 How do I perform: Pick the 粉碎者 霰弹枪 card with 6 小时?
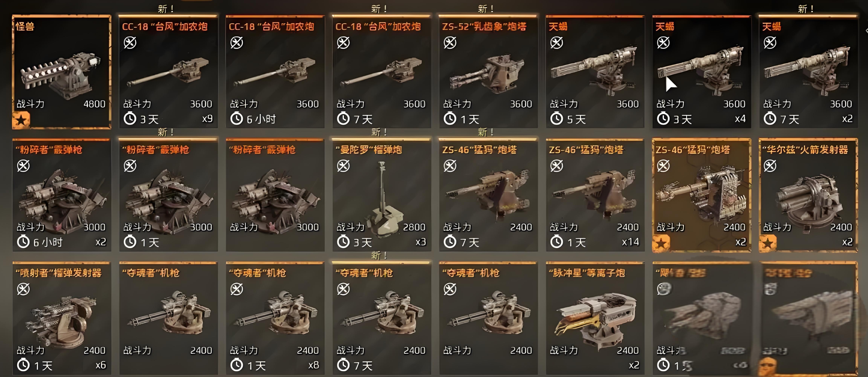click(x=62, y=195)
